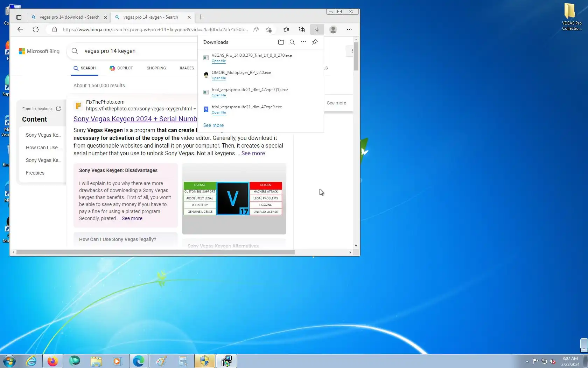Launch Windows Media Player from taskbar
Viewport: 588px width, 368px height.
tap(117, 361)
